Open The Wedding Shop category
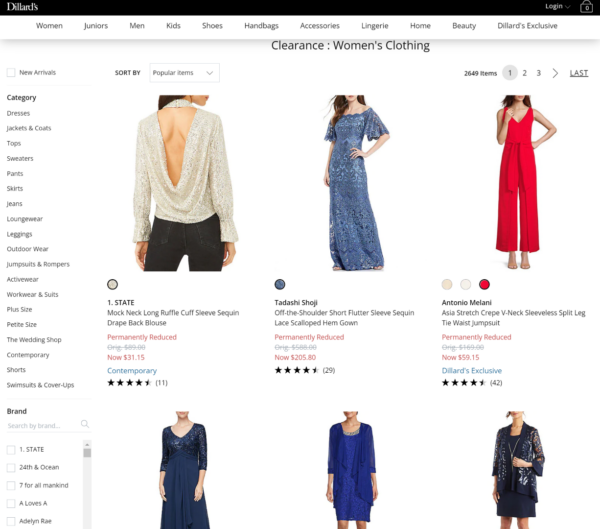The image size is (600, 529). [34, 340]
